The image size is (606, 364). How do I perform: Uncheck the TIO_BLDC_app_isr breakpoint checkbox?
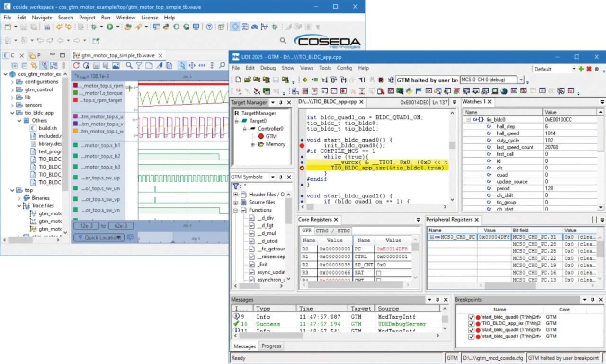(471, 324)
